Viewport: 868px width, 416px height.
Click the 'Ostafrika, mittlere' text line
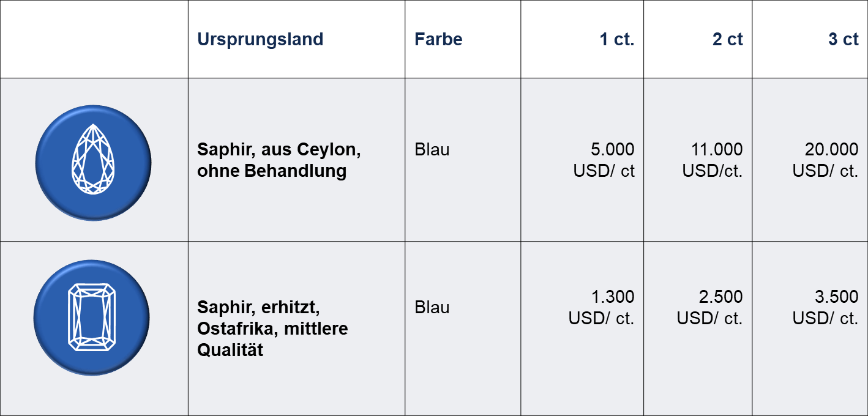[x=272, y=329]
